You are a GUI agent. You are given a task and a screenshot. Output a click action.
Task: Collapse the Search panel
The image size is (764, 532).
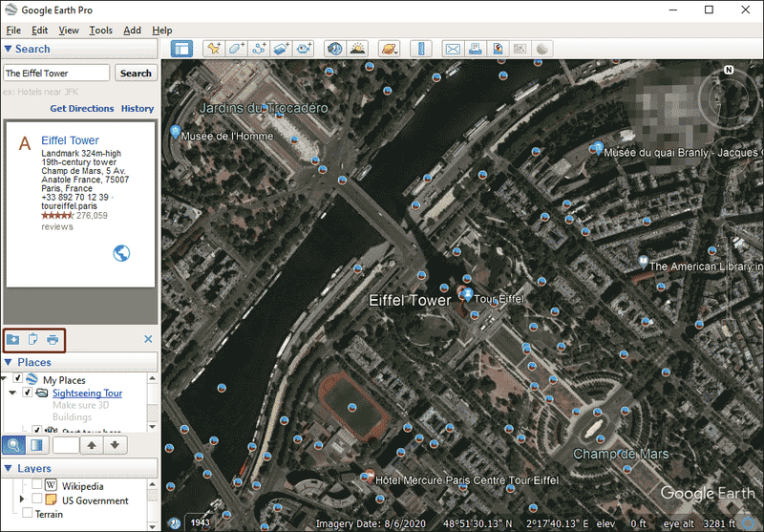click(x=8, y=49)
